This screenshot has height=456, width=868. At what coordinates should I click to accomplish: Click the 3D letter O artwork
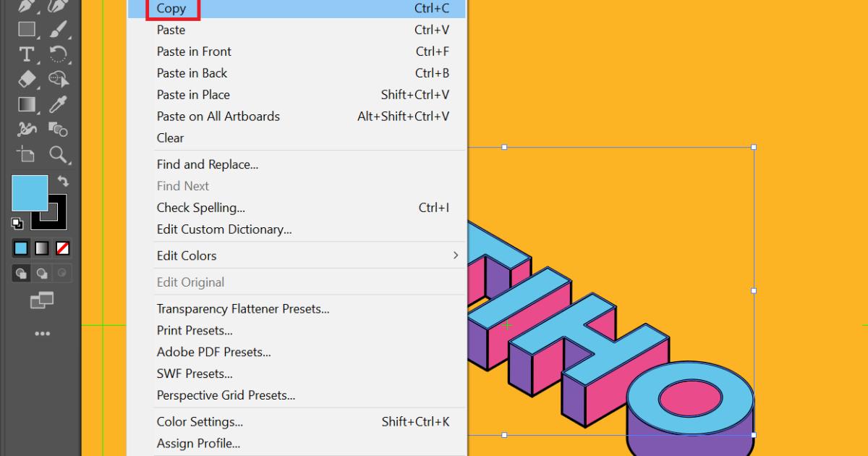click(x=691, y=408)
